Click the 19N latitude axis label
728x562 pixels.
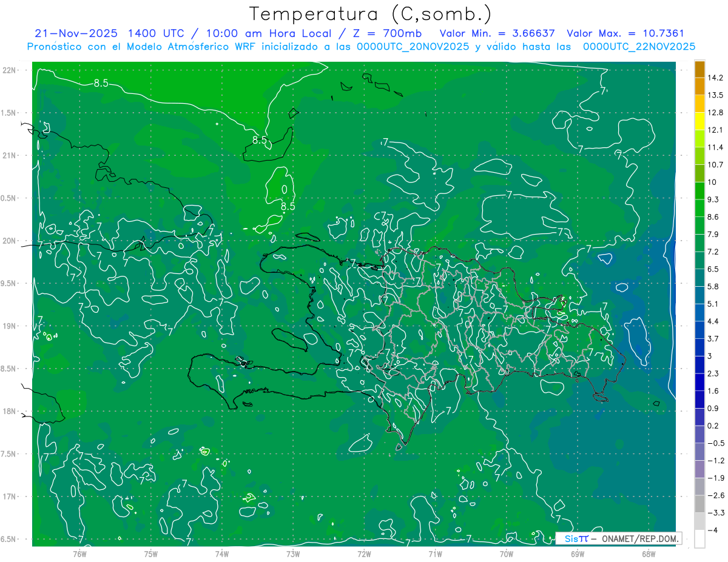pyautogui.click(x=10, y=326)
